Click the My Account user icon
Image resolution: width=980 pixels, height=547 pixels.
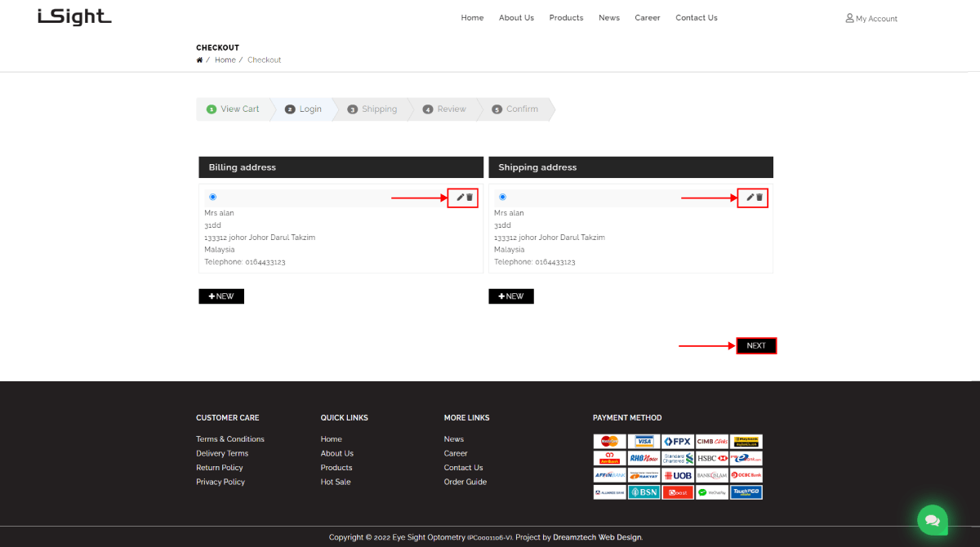pos(849,18)
